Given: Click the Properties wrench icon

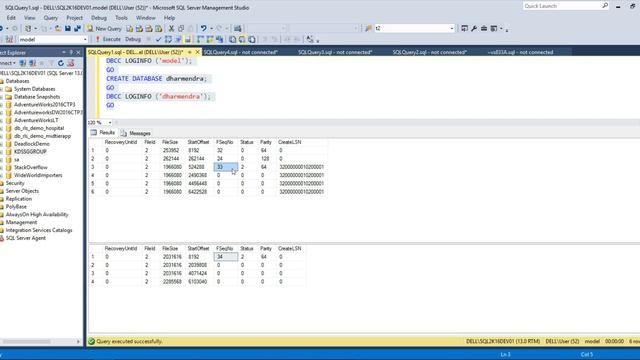Looking at the screenshot, I should [474, 29].
